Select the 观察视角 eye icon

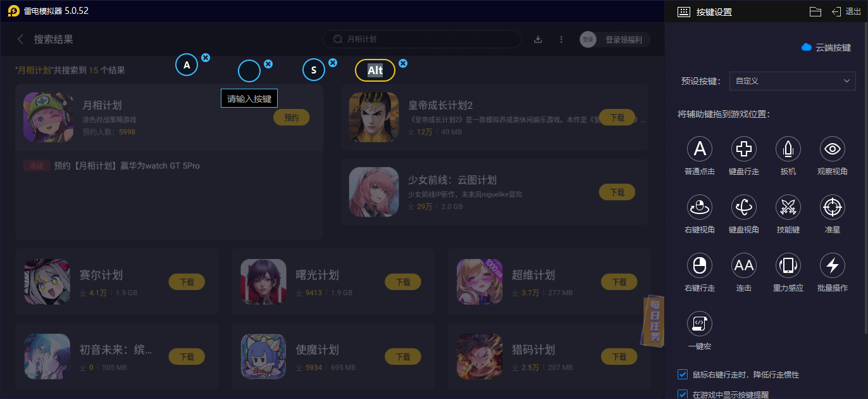(833, 149)
